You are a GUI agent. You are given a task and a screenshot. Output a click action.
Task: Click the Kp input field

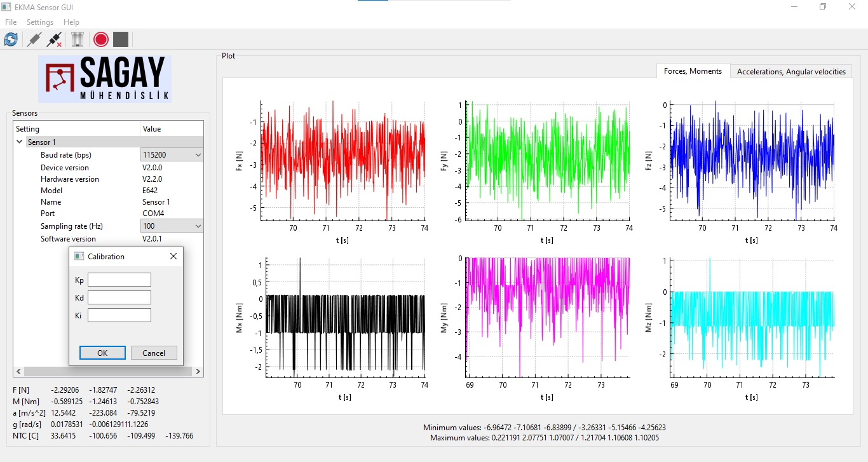click(x=119, y=280)
